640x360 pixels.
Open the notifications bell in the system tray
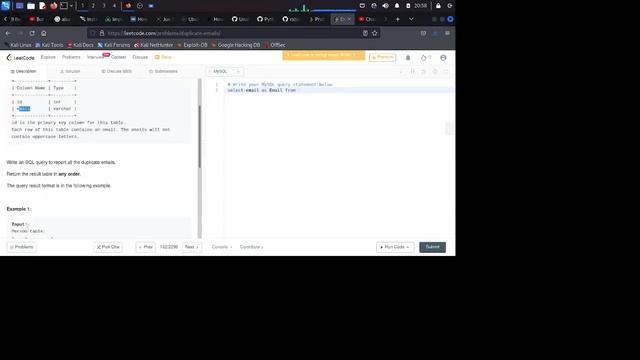click(x=397, y=6)
